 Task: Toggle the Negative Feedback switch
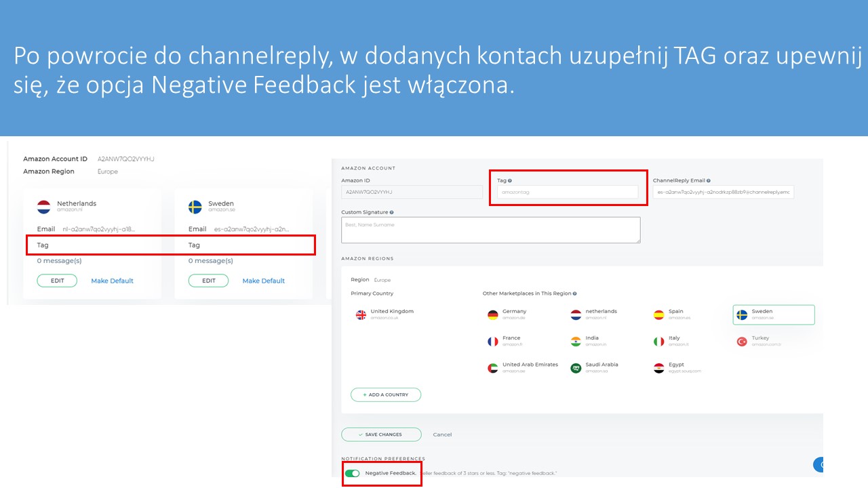click(352, 473)
